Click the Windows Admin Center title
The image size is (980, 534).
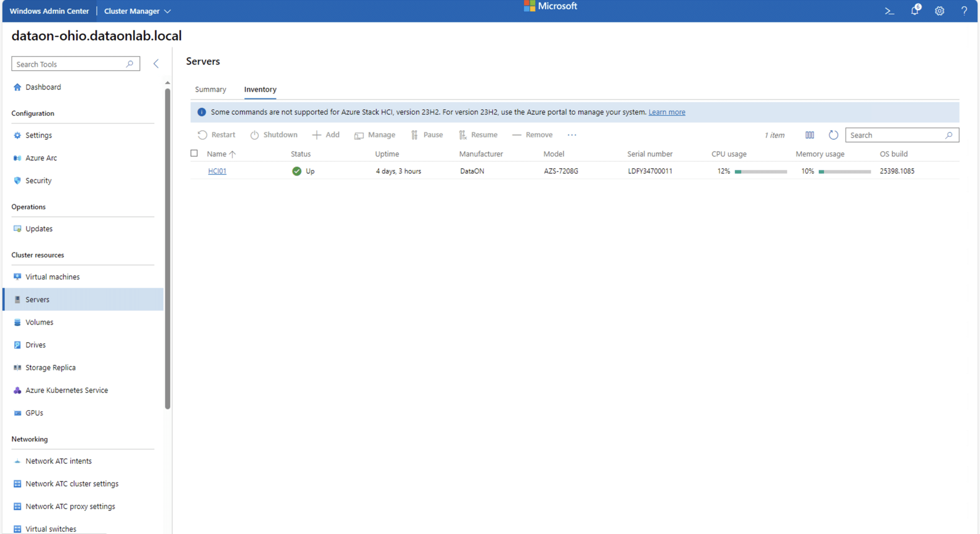[x=49, y=11]
